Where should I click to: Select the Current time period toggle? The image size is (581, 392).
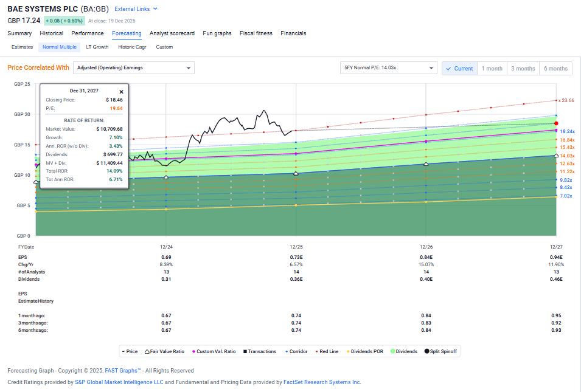coord(459,69)
